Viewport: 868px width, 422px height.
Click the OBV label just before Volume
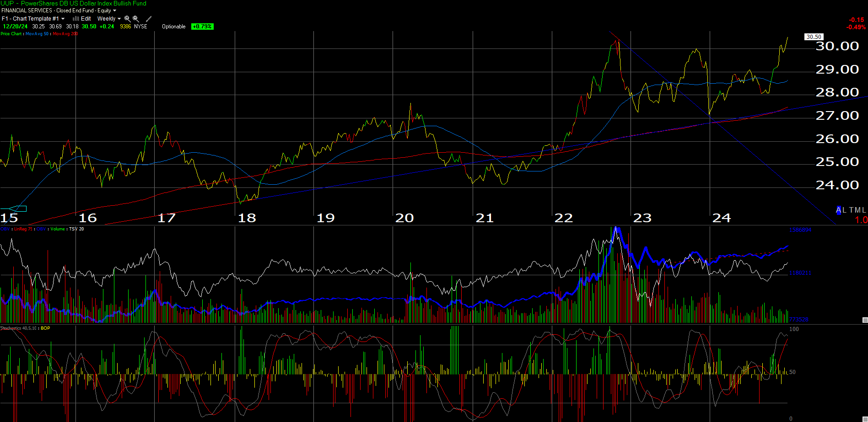tap(41, 229)
